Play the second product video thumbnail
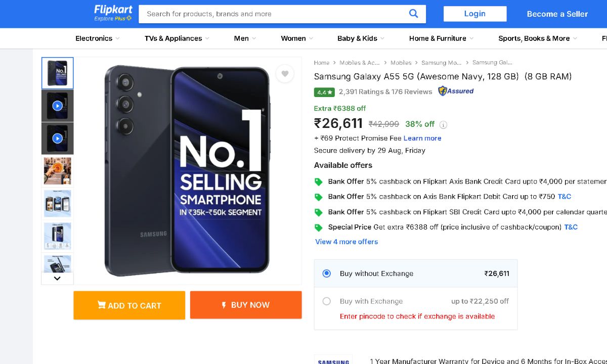This screenshot has width=607, height=364. pos(57,138)
